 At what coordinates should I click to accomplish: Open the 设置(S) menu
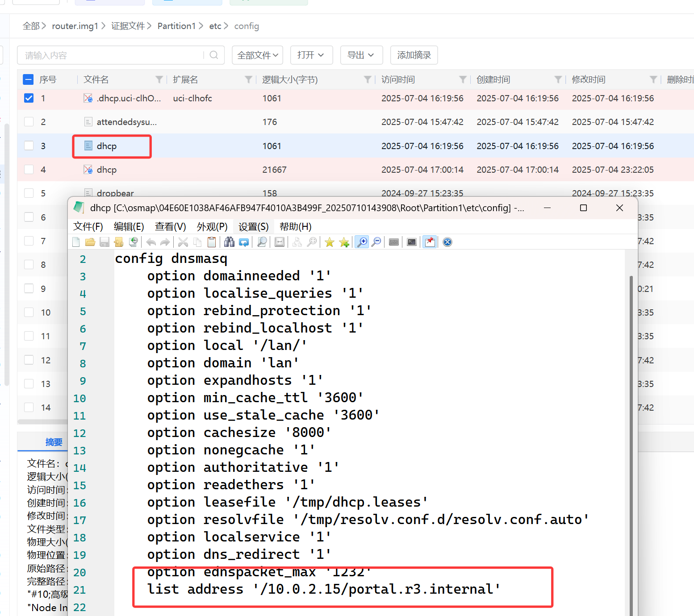pyautogui.click(x=253, y=227)
